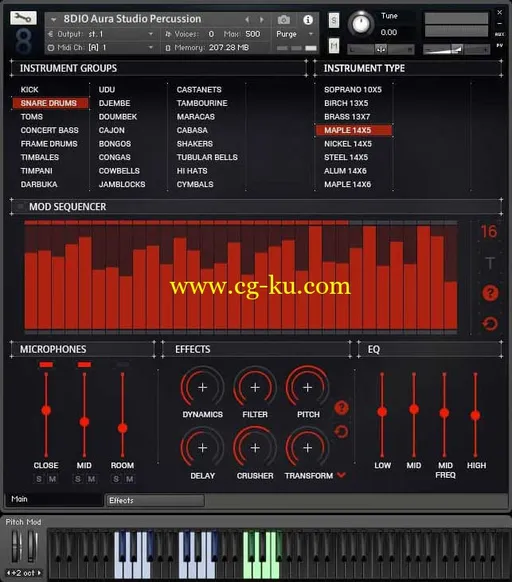
Task: Reset the mod sequencer with the reset icon
Action: click(490, 324)
